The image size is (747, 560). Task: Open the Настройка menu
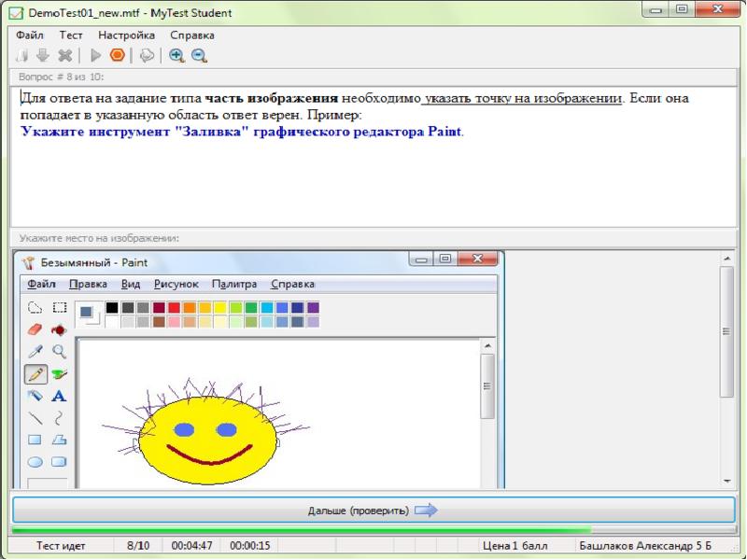pyautogui.click(x=126, y=35)
